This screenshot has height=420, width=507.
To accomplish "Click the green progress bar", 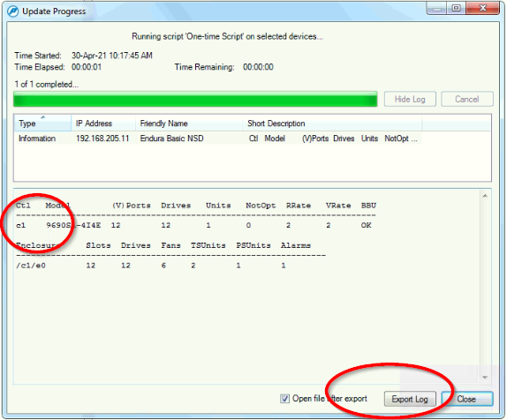I will pos(195,99).
